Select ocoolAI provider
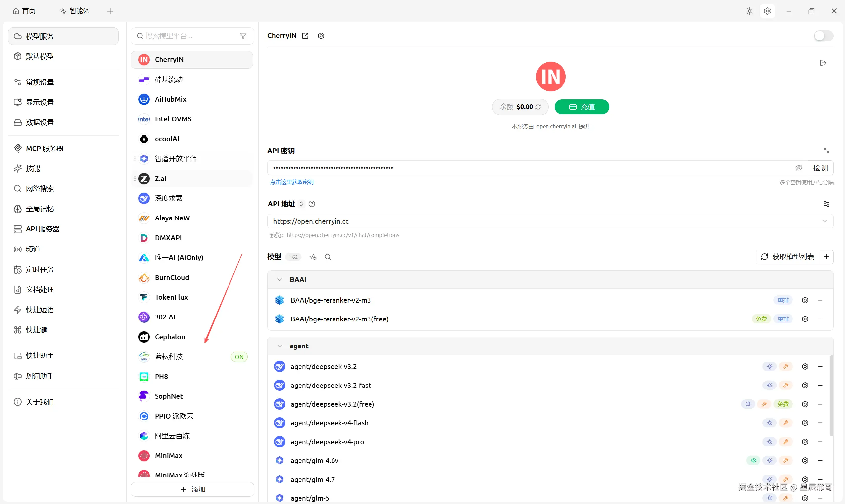The height and width of the screenshot is (504, 845). (x=192, y=139)
